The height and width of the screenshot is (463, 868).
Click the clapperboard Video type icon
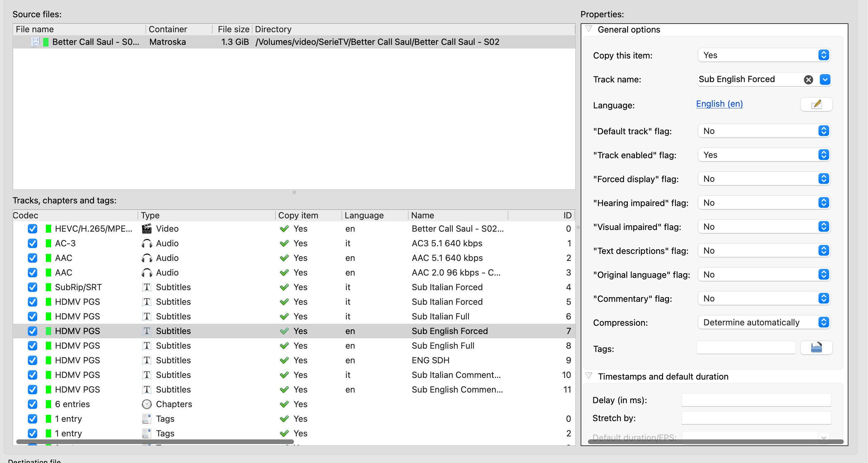[146, 229]
